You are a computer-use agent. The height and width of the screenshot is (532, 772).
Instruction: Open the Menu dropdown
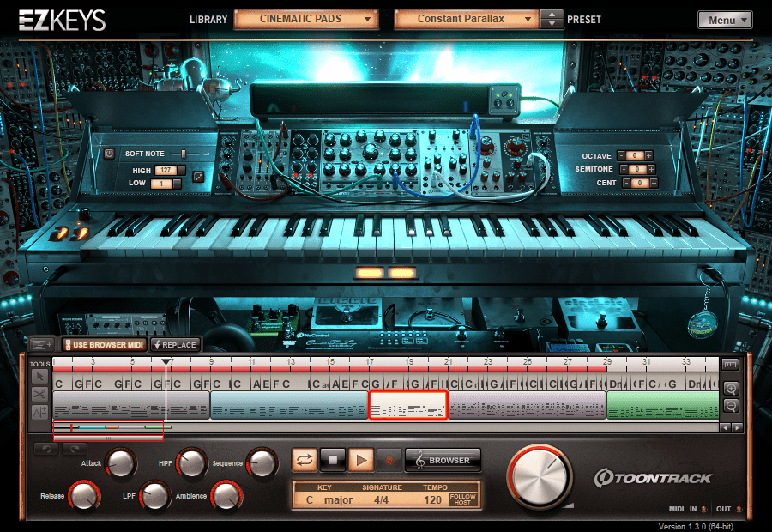tap(725, 21)
